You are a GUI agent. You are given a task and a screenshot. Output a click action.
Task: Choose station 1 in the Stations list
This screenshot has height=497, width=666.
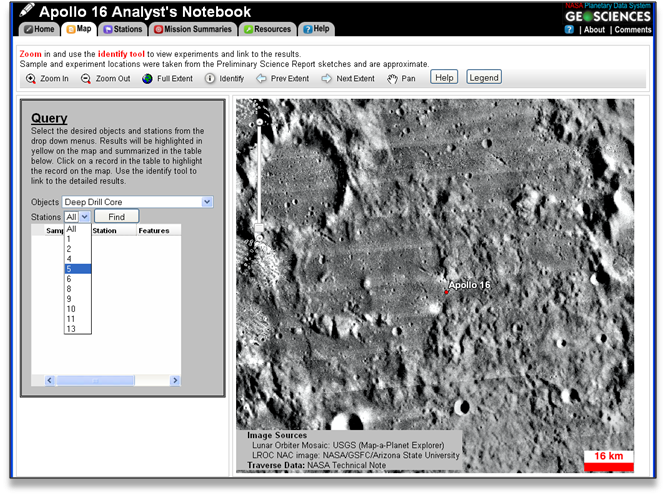coord(78,239)
